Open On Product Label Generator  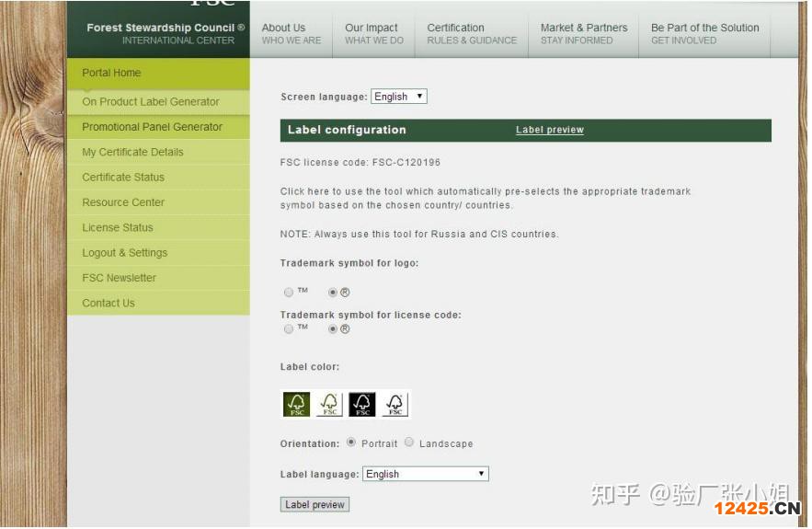coord(159,103)
